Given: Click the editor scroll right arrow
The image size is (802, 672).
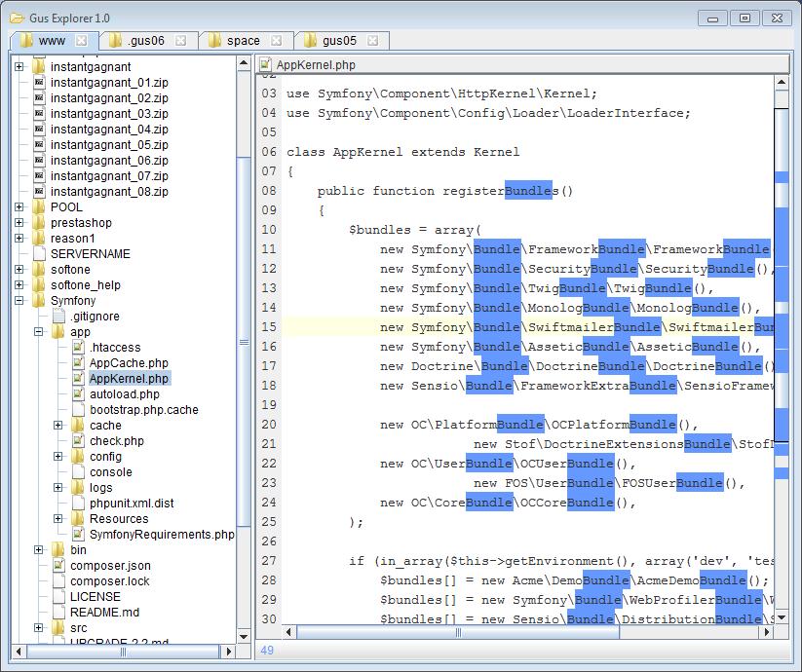Looking at the screenshot, I should [x=766, y=632].
